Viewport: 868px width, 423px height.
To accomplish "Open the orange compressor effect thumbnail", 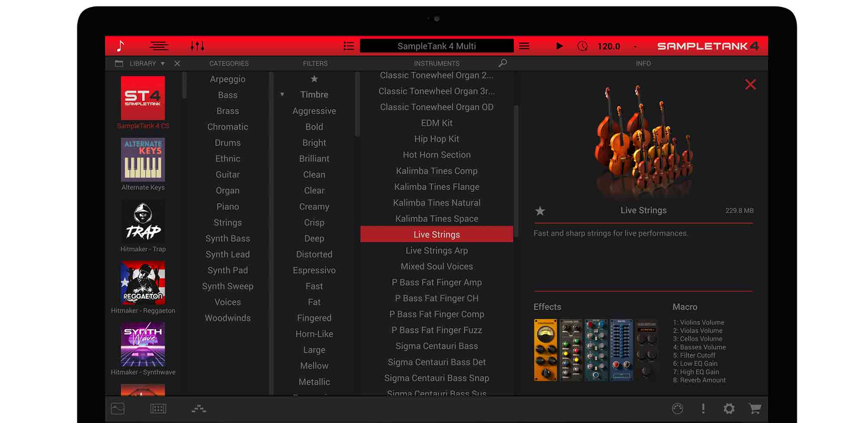I will (546, 350).
